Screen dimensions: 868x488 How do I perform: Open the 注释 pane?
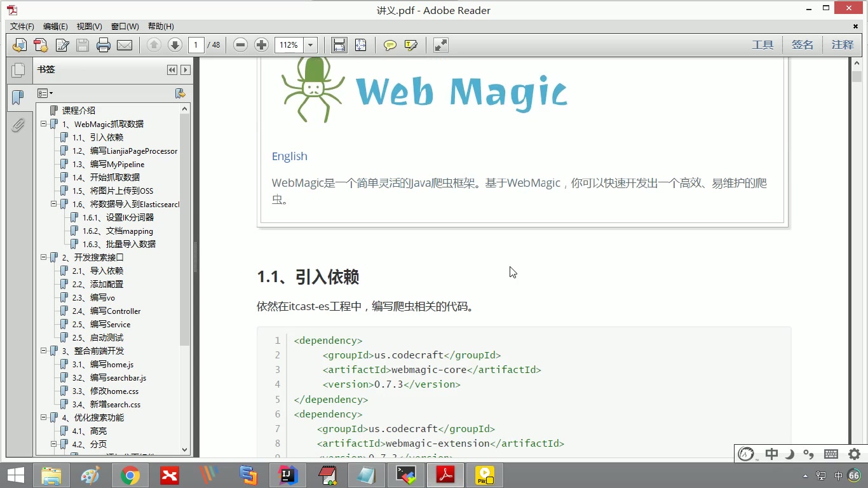click(x=843, y=45)
